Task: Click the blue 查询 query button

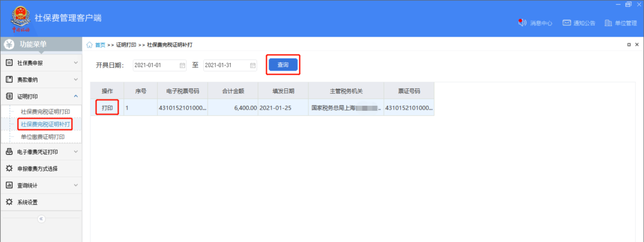Action: pos(283,65)
